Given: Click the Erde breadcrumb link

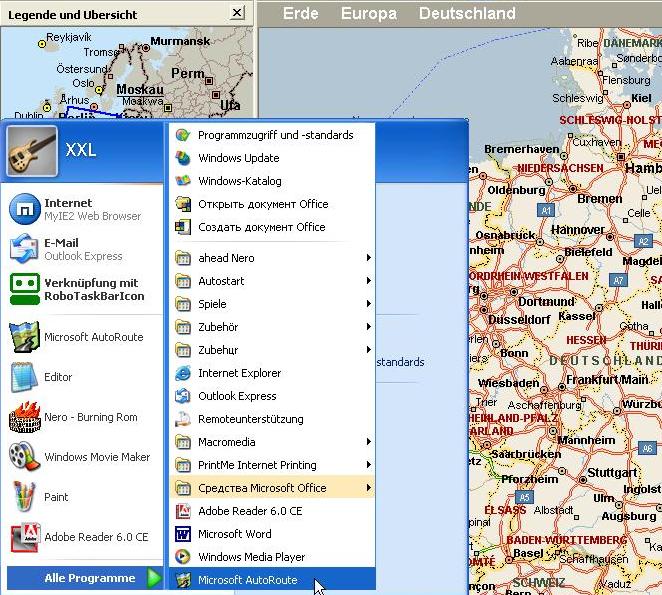Looking at the screenshot, I should pos(301,14).
